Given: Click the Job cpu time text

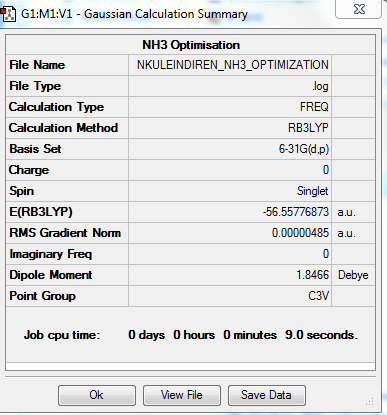Looking at the screenshot, I should click(62, 335).
